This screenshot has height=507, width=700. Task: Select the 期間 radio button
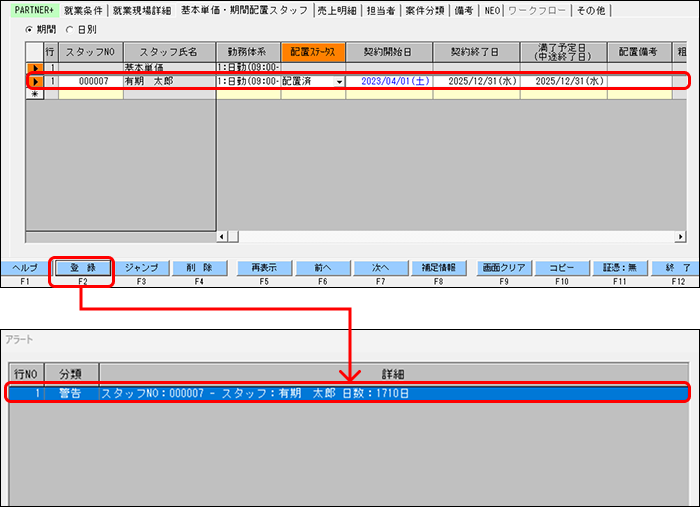click(29, 30)
